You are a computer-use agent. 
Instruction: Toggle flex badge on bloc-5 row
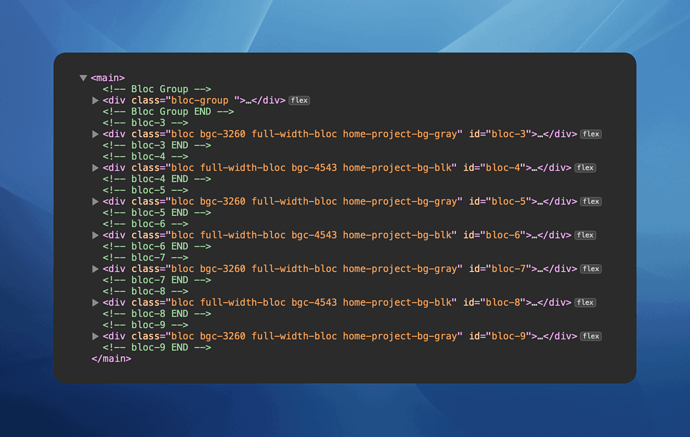point(591,202)
